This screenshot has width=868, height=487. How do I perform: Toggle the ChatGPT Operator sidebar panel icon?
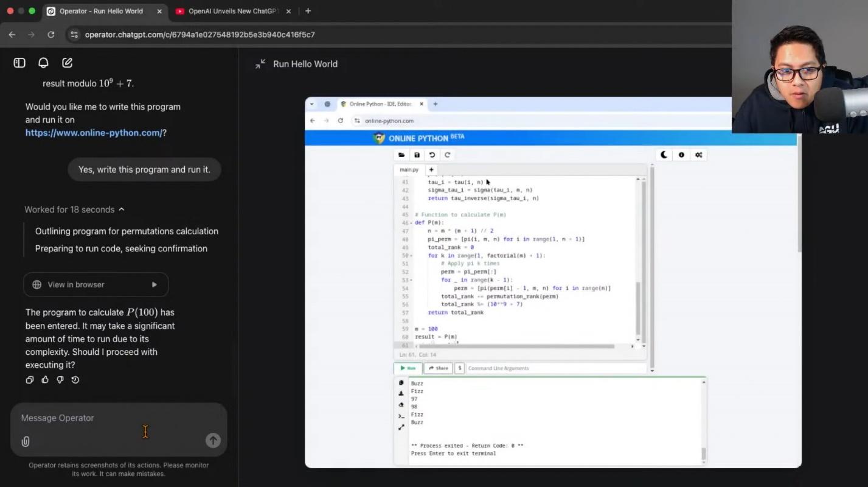pyautogui.click(x=19, y=63)
